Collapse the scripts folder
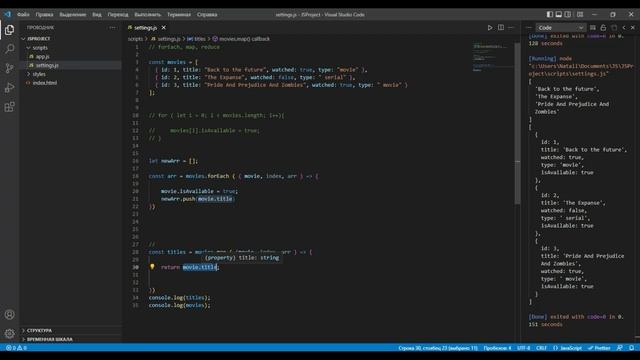 coord(71,47)
